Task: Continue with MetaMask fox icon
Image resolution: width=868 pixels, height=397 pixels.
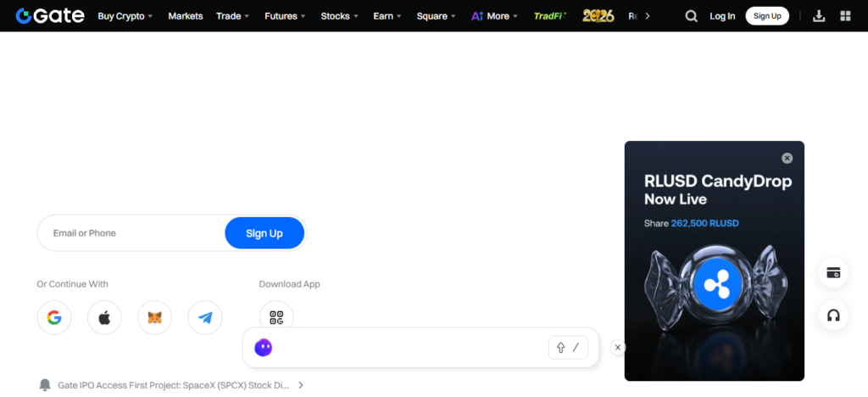Action: point(155,318)
